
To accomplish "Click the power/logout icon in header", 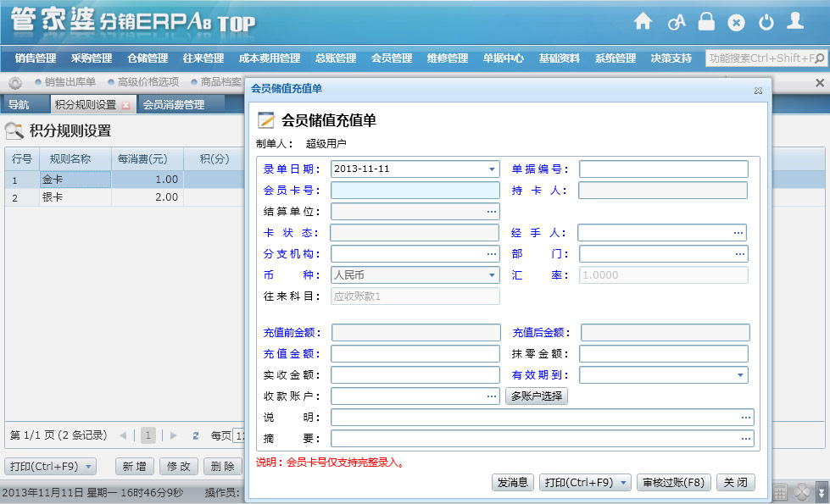I will [x=766, y=23].
